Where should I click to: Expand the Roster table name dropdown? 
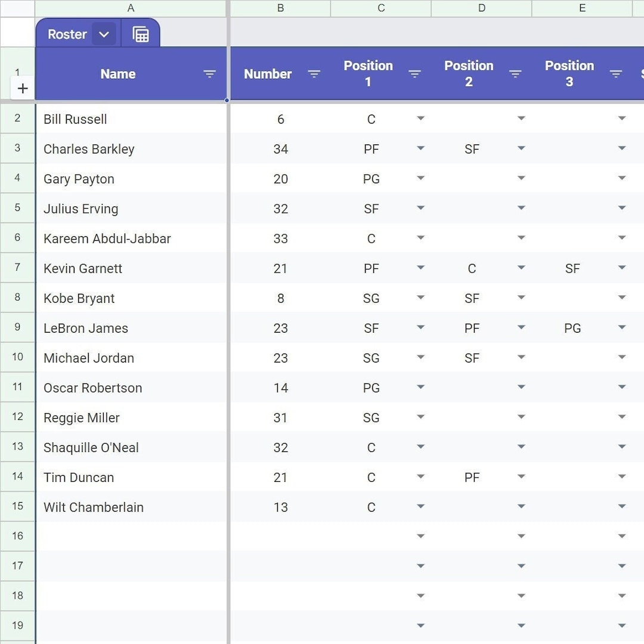point(104,34)
